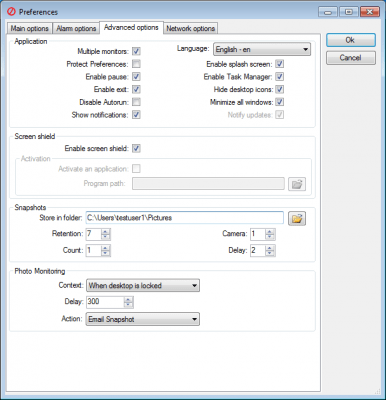Increase the Photo Monitoring Delay of 300
The image size is (386, 400).
point(128,299)
